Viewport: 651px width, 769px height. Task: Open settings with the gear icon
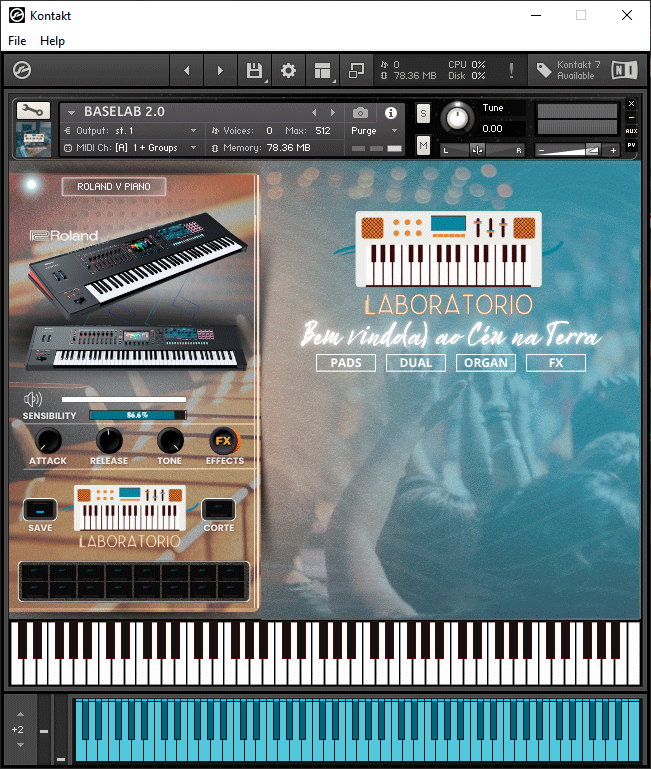(288, 71)
